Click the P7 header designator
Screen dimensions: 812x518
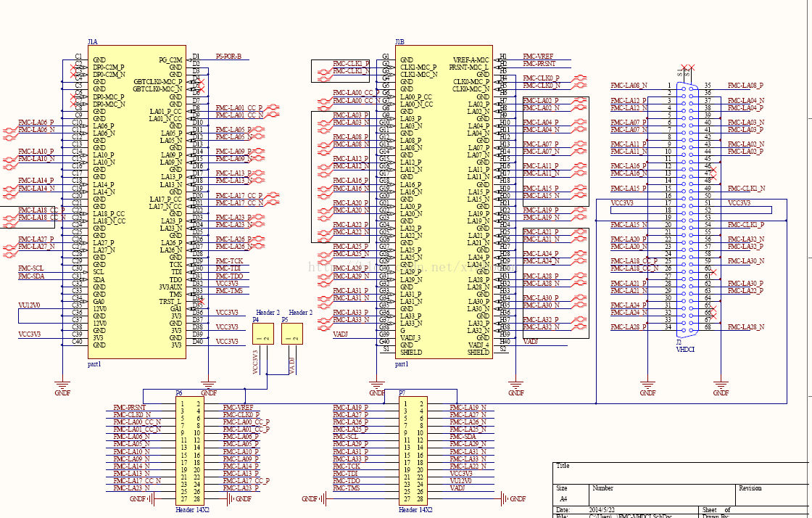[402, 394]
